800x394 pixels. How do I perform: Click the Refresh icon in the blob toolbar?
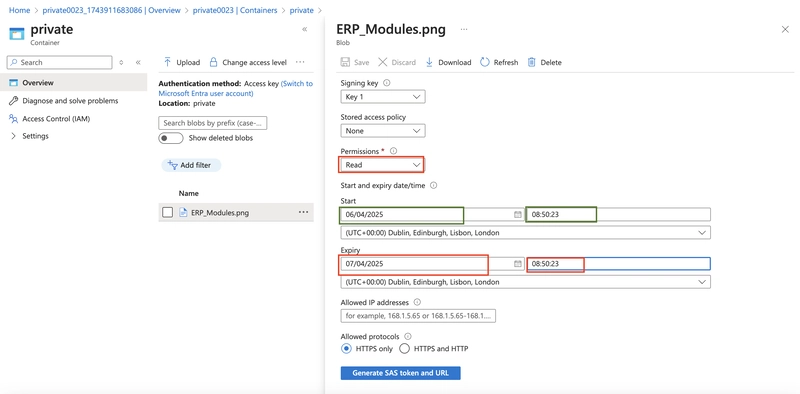point(485,62)
